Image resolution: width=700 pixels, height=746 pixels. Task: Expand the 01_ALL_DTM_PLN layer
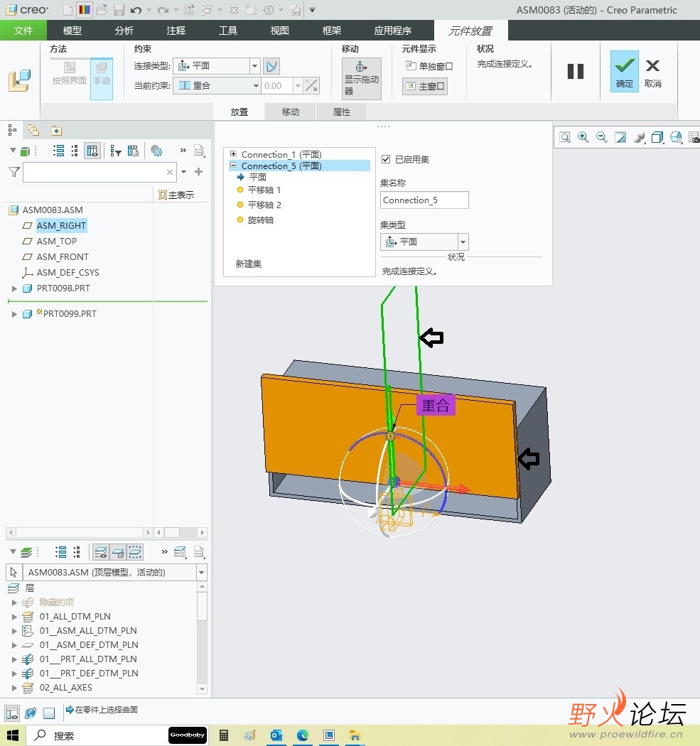14,617
